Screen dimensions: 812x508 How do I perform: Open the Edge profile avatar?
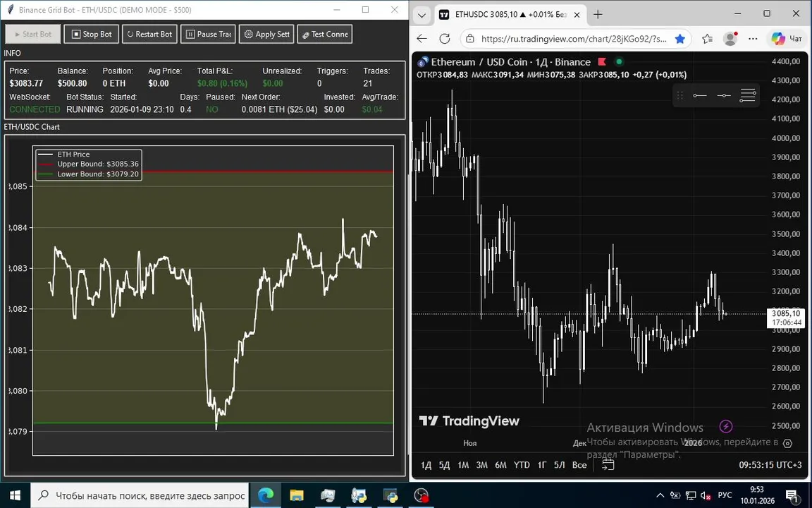coord(730,38)
